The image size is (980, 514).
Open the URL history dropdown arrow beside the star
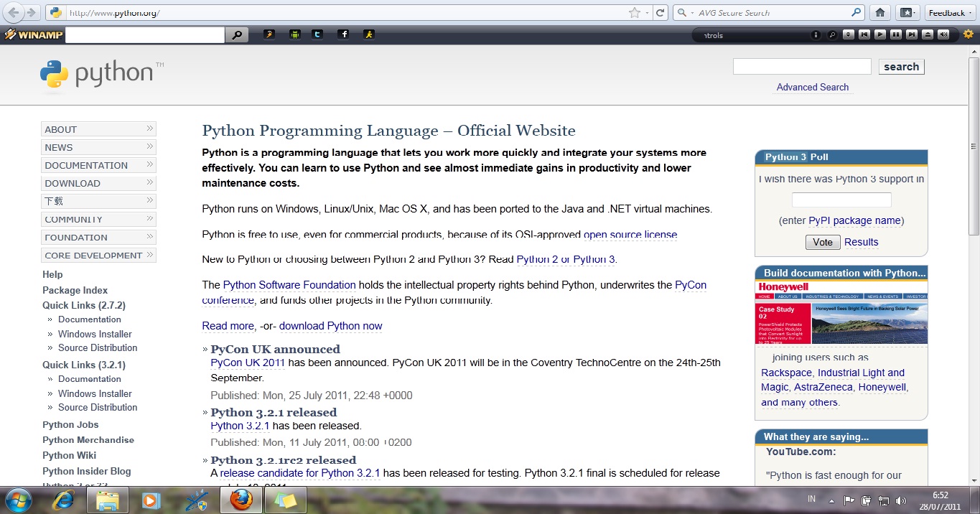click(647, 13)
